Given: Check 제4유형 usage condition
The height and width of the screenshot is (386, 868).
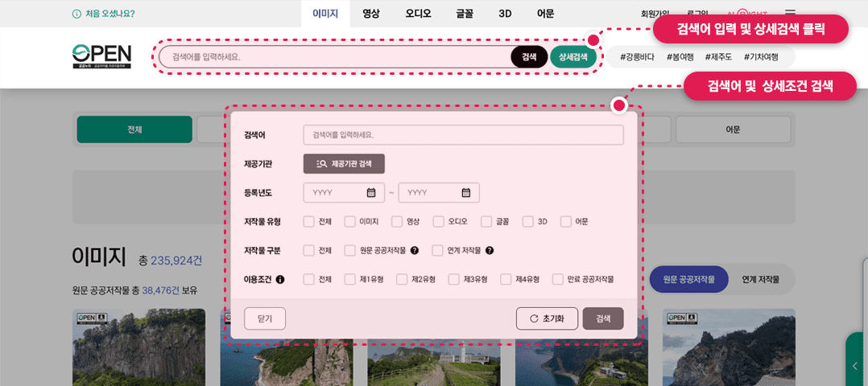Looking at the screenshot, I should [x=506, y=279].
